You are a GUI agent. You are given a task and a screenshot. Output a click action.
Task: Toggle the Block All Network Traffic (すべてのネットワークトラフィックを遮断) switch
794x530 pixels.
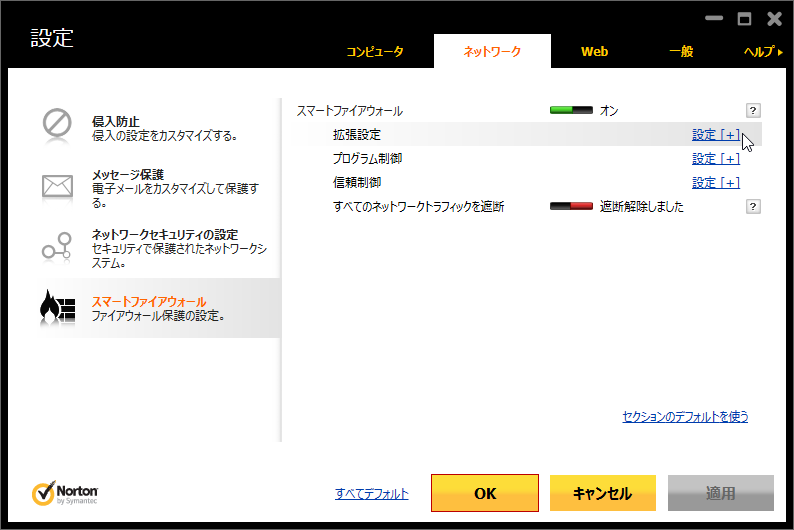(571, 207)
